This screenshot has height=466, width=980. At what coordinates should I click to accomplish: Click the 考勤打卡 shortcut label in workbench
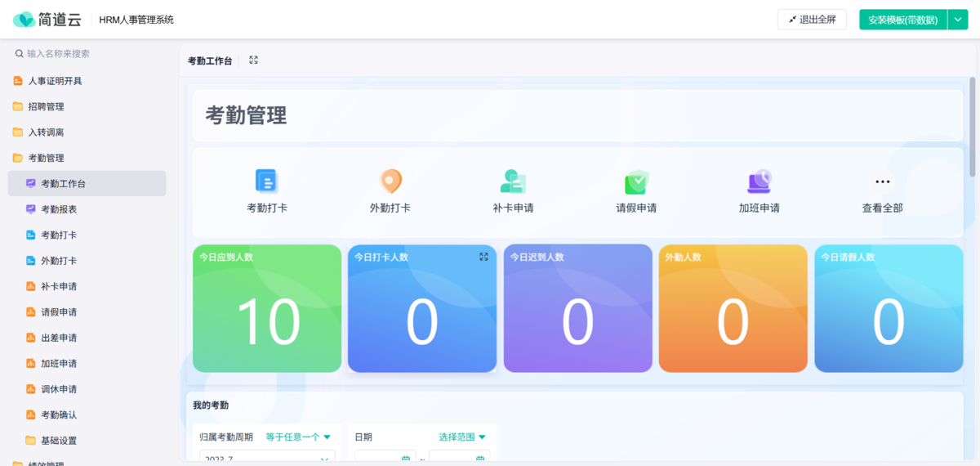click(267, 208)
